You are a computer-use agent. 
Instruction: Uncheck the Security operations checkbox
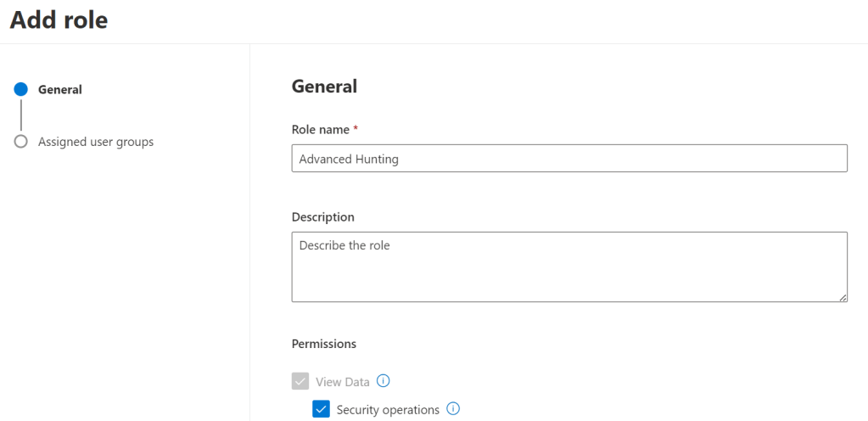pos(322,409)
